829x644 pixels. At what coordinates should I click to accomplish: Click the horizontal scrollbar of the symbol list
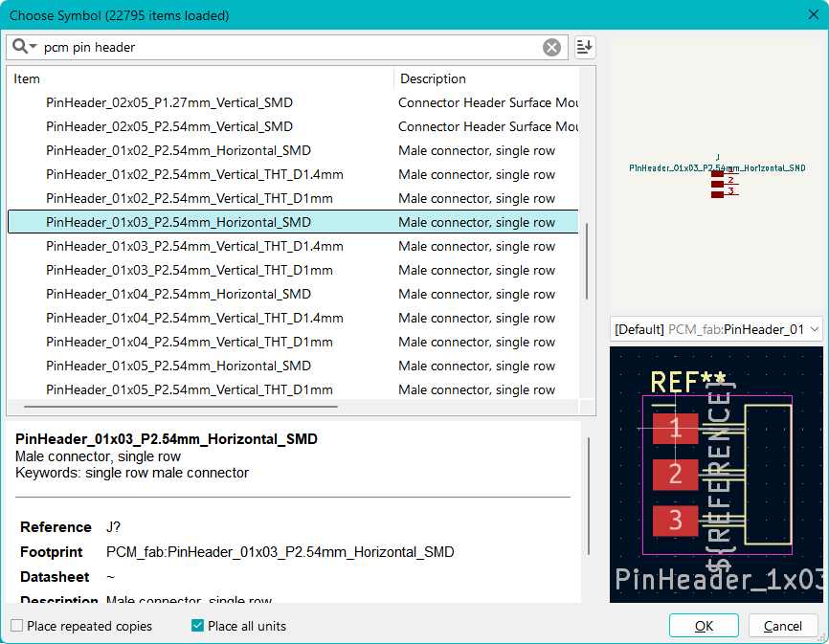pyautogui.click(x=181, y=407)
